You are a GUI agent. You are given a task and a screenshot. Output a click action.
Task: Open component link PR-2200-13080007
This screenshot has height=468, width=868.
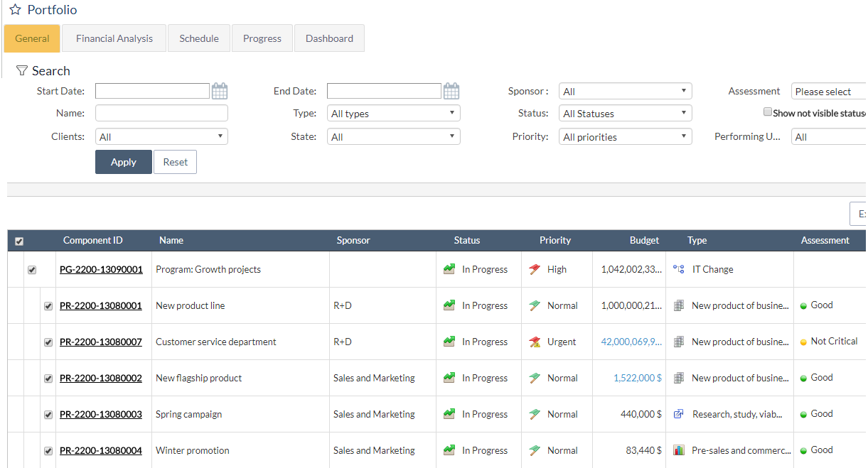point(101,342)
